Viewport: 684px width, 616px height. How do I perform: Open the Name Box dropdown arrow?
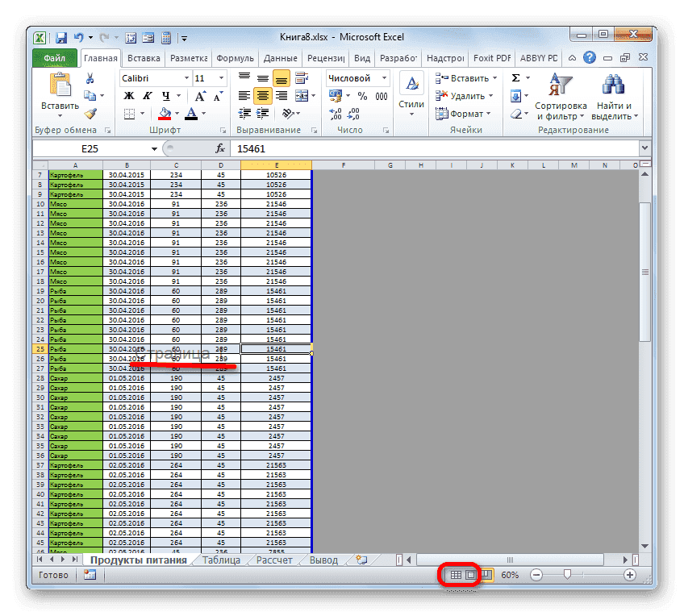click(154, 149)
